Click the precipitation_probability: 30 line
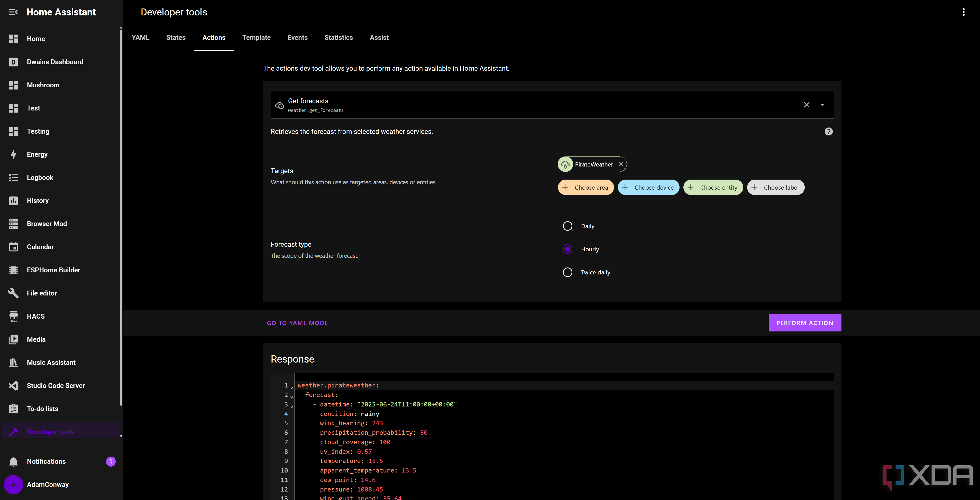The width and height of the screenshot is (980, 500). [x=374, y=433]
